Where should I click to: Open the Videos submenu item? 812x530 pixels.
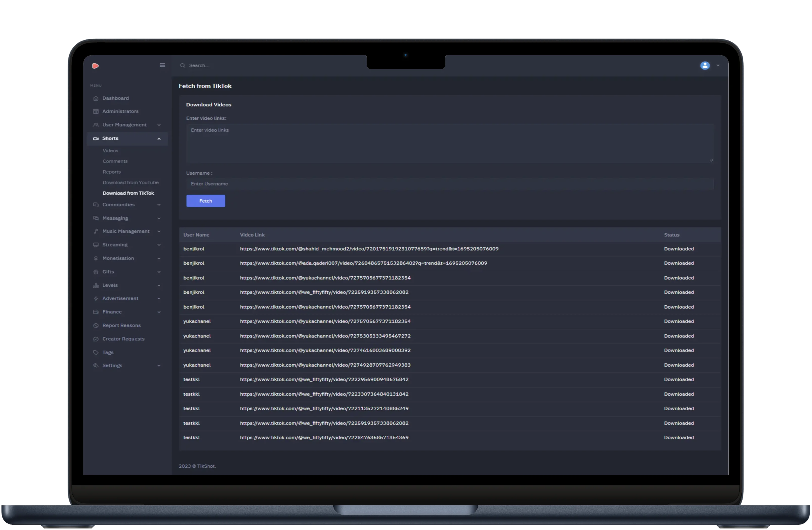click(110, 151)
